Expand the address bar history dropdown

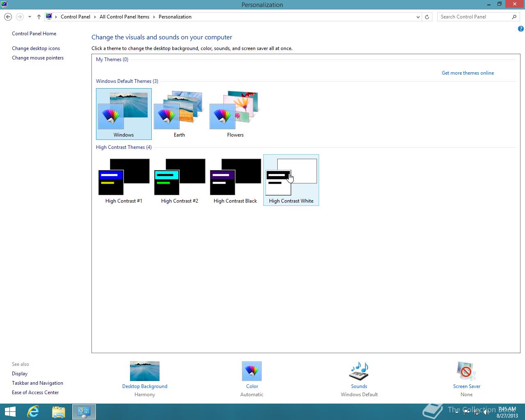[x=418, y=17]
